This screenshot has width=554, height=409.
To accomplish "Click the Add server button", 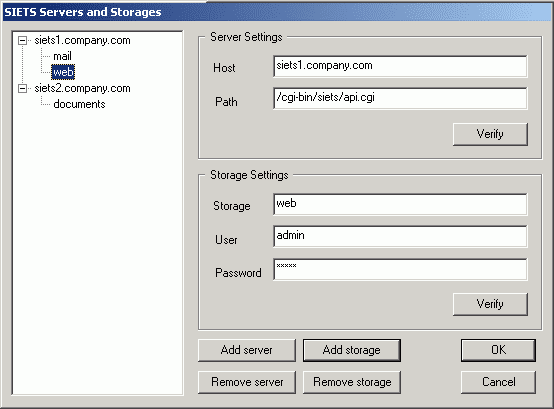I will [x=247, y=350].
